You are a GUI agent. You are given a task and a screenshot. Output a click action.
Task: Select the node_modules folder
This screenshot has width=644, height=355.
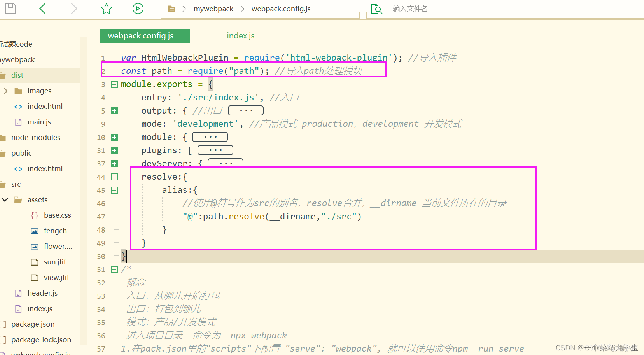tap(36, 137)
